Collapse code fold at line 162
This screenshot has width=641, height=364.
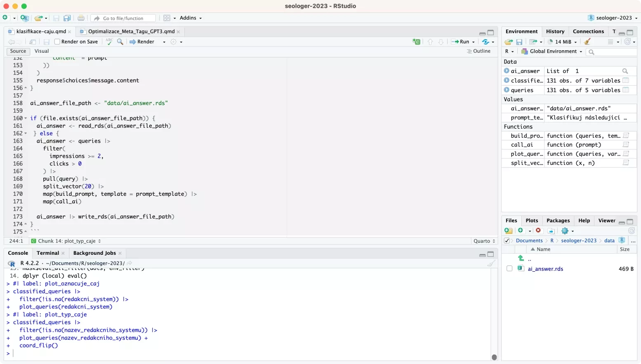point(26,134)
